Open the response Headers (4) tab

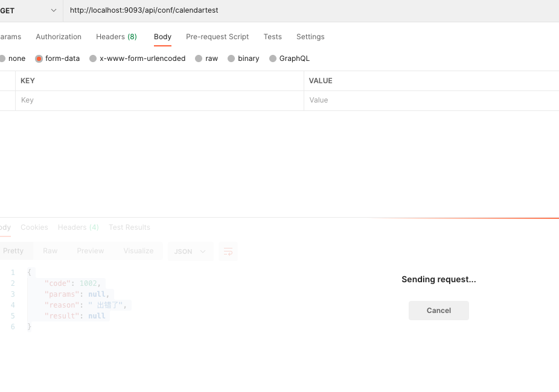tap(78, 227)
